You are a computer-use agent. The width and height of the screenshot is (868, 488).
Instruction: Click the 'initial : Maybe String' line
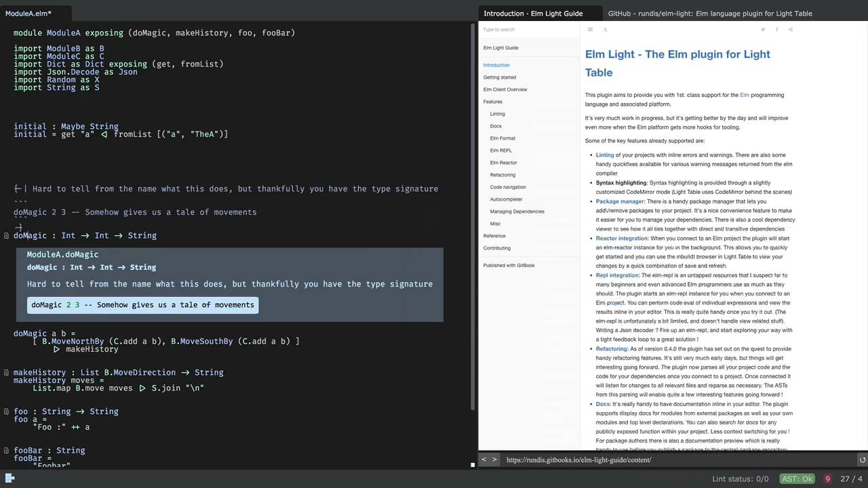pos(66,127)
